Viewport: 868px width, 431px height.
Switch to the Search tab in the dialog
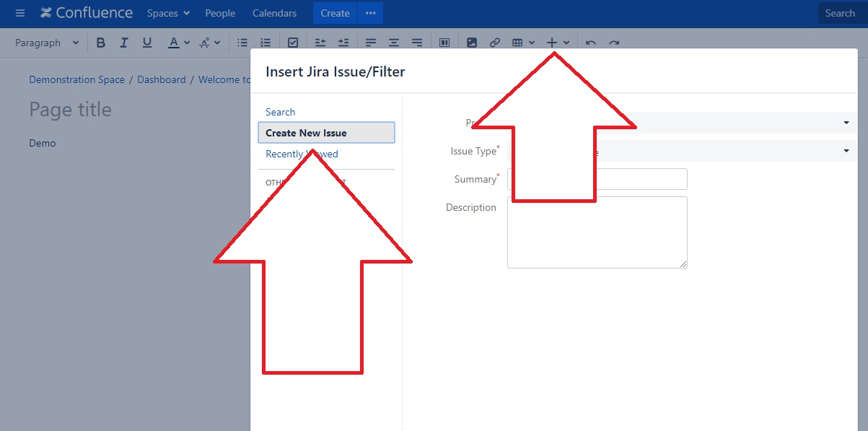point(280,111)
